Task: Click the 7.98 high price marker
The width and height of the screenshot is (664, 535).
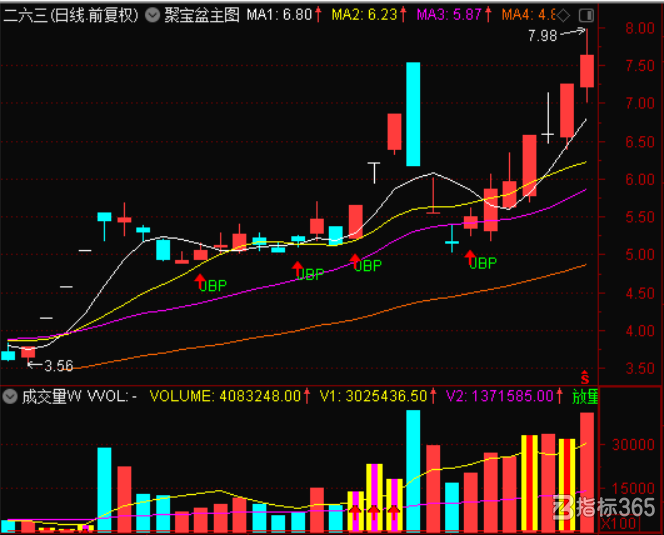Action: 542,36
